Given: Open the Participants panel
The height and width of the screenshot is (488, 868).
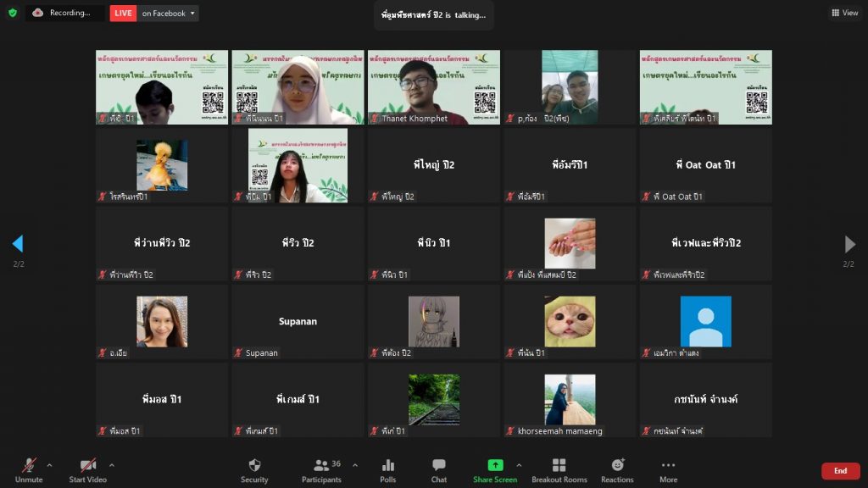Looking at the screenshot, I should point(322,466).
